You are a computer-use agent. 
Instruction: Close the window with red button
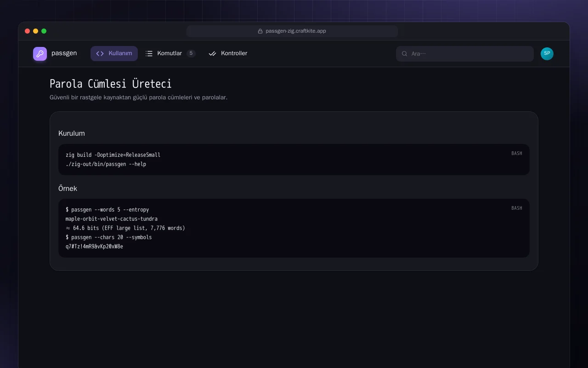[x=28, y=31]
